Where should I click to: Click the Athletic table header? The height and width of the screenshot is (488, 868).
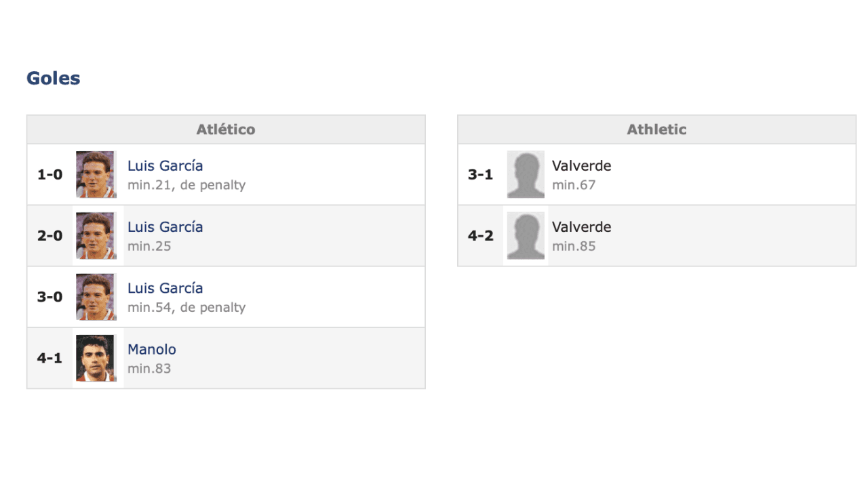[x=656, y=129]
